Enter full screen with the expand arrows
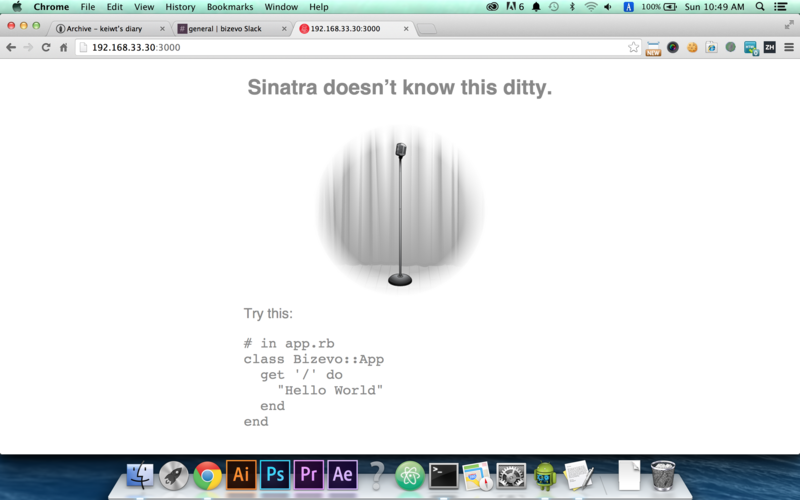Screen dimensions: 800x500 [x=789, y=24]
